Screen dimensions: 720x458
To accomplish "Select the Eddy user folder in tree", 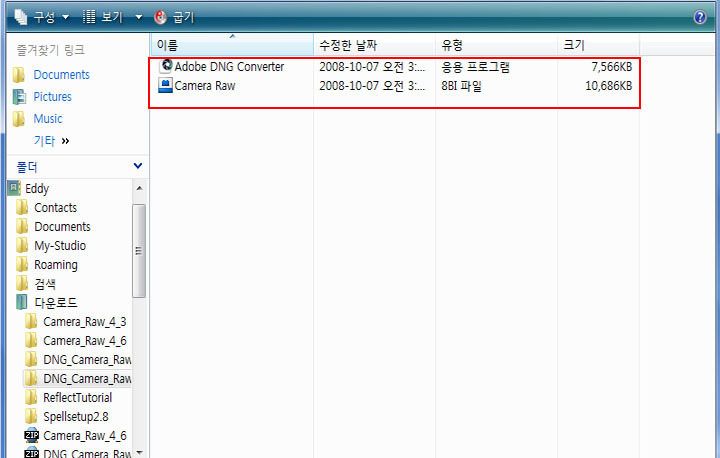I will tap(37, 188).
